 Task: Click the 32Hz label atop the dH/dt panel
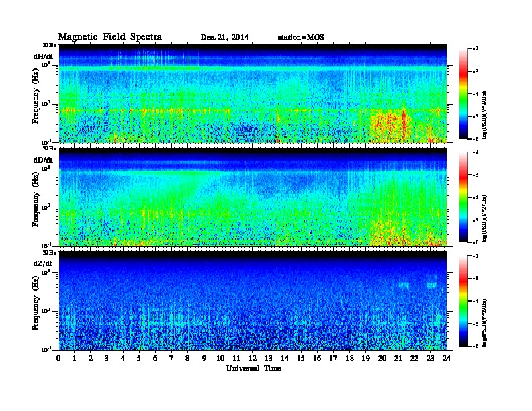(49, 45)
